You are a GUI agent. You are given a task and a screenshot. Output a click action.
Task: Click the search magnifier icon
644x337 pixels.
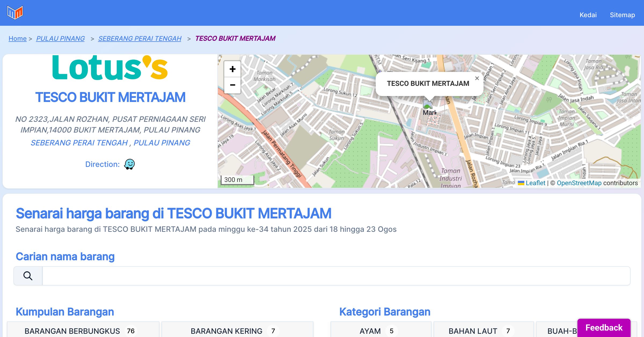tap(28, 276)
